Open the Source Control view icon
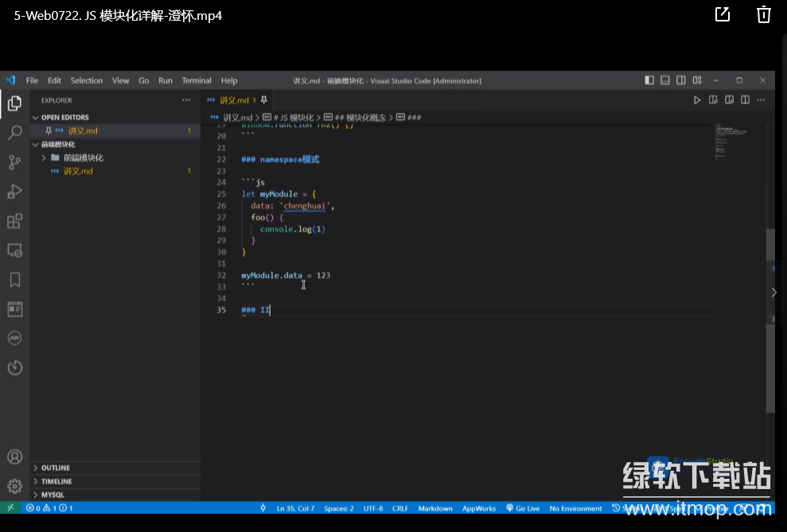Screen dimensions: 787x532 14,162
